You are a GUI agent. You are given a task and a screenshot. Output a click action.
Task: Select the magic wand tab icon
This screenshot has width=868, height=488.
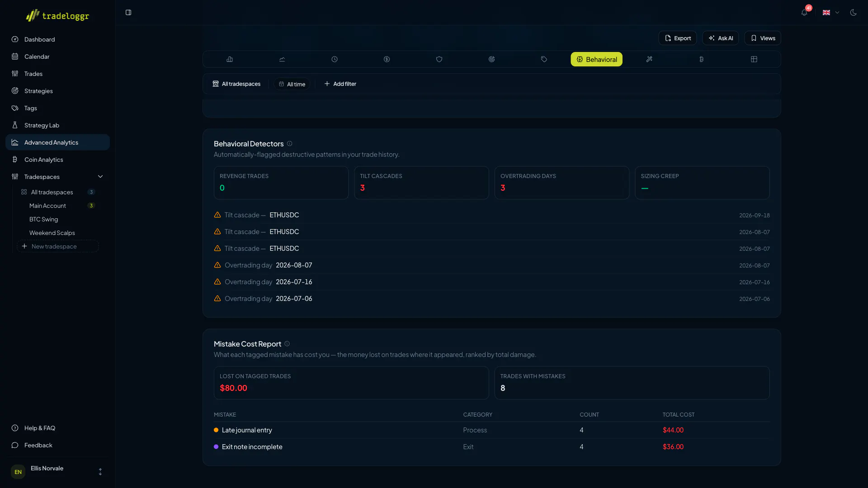pyautogui.click(x=649, y=59)
